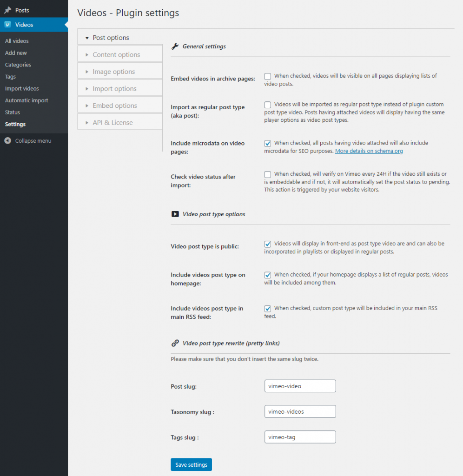The height and width of the screenshot is (476, 463).
Task: Open Import videos page
Action: coord(22,88)
